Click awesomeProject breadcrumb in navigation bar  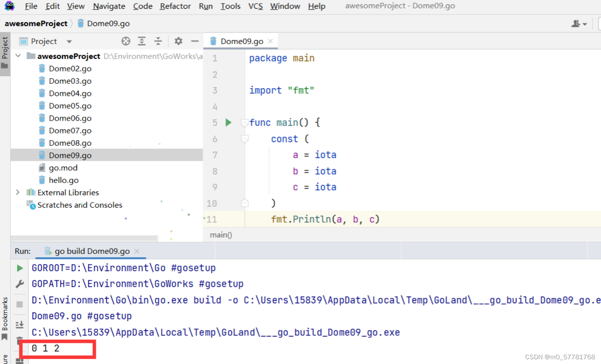point(36,23)
